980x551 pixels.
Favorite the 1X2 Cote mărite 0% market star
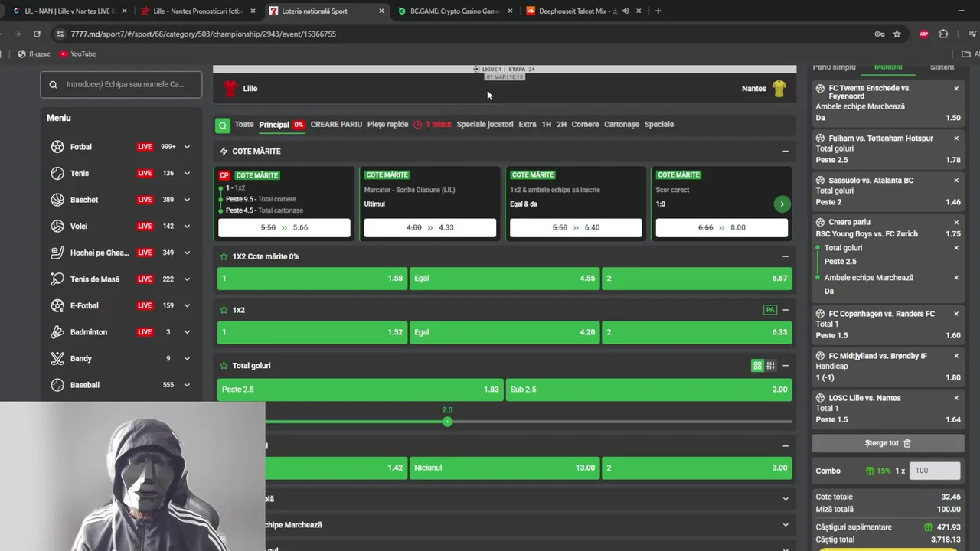pyautogui.click(x=224, y=256)
